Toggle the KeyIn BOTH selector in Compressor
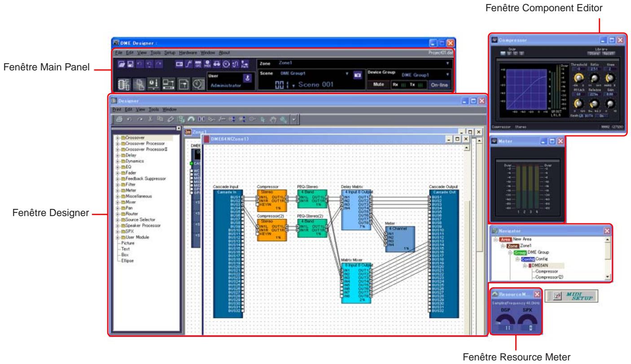Viewport: 631px width, 364px height. 589,116
